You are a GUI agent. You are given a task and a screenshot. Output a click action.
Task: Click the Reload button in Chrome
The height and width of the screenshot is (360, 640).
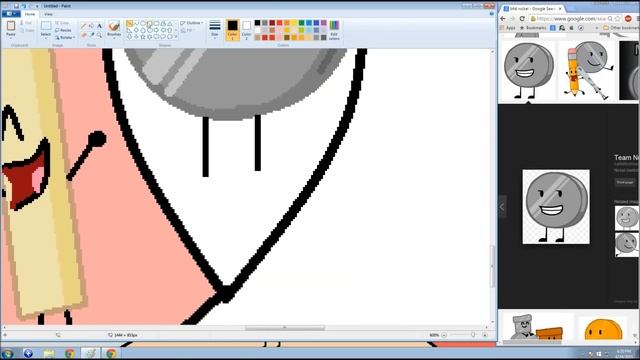522,19
